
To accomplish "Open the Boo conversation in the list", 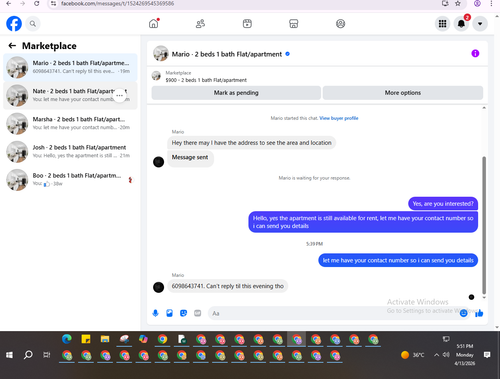I will tap(70, 180).
